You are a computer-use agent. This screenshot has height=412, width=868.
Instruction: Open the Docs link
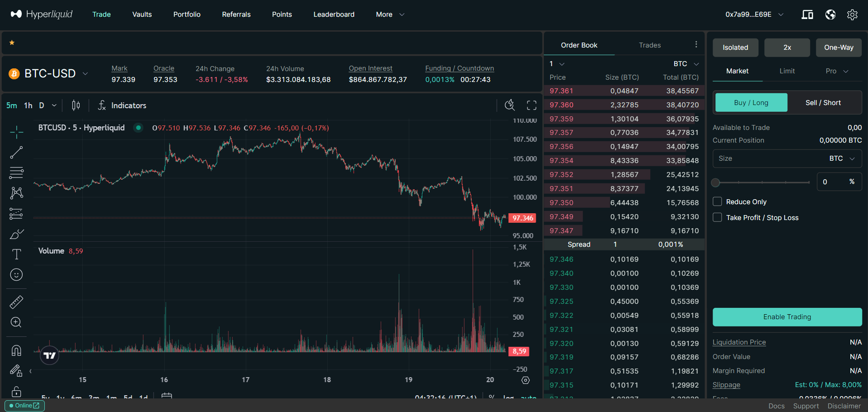click(x=776, y=406)
